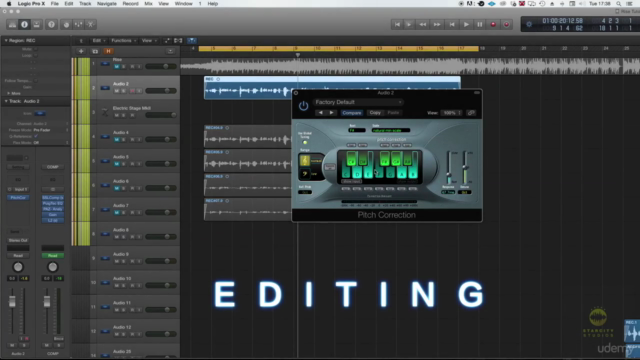
Task: Collapse the Track Audio 2 inspector section
Action: [x=6, y=101]
